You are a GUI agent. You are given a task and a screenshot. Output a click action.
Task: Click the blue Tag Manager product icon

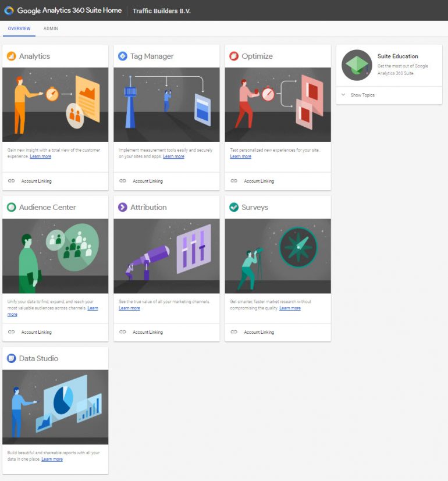[123, 56]
